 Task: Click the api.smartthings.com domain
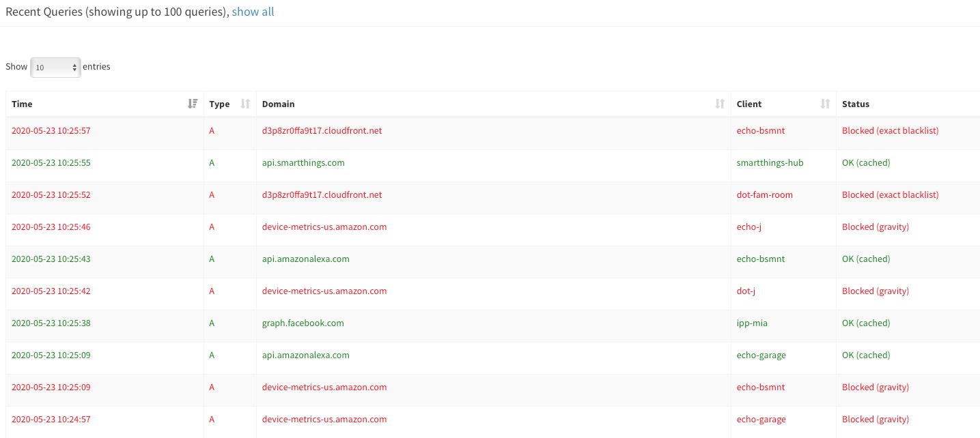pos(303,162)
